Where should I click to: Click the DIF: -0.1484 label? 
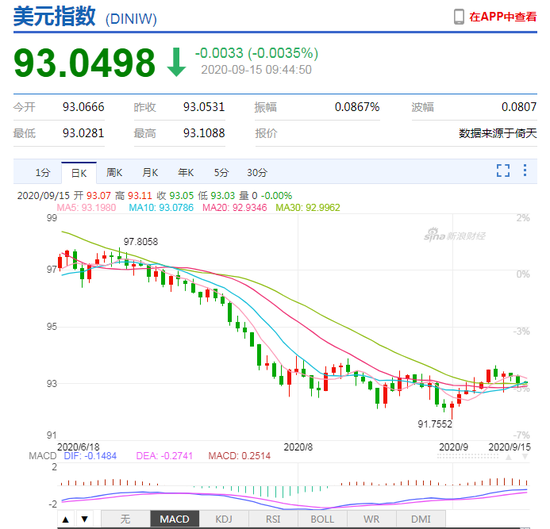tap(90, 456)
